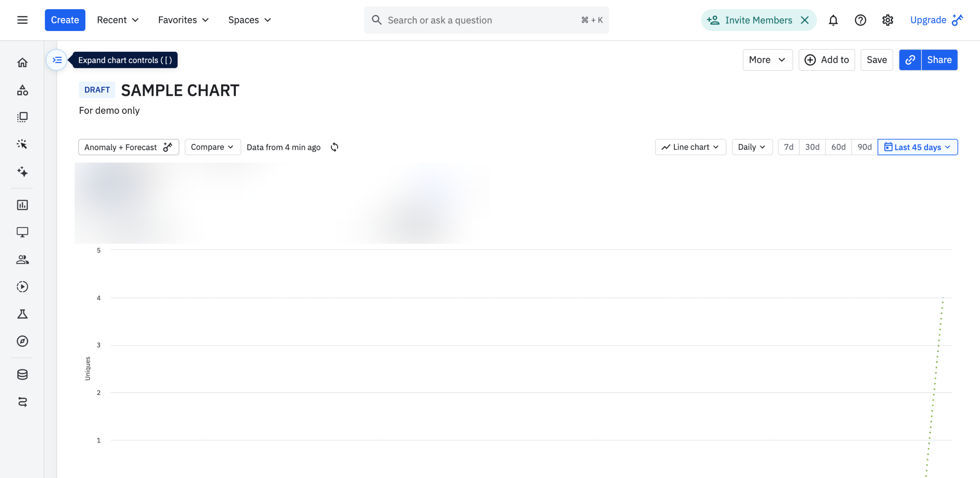980x478 pixels.
Task: Open settings gear icon
Action: tap(887, 20)
